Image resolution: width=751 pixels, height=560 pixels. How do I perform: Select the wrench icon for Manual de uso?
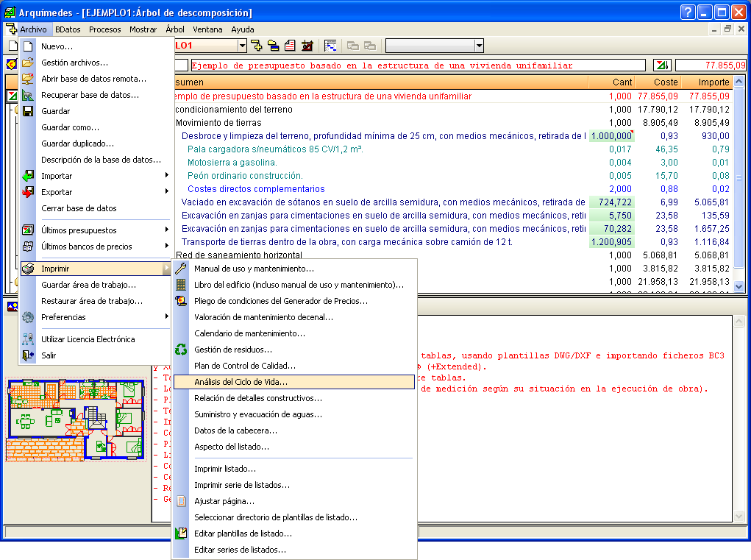tap(181, 269)
